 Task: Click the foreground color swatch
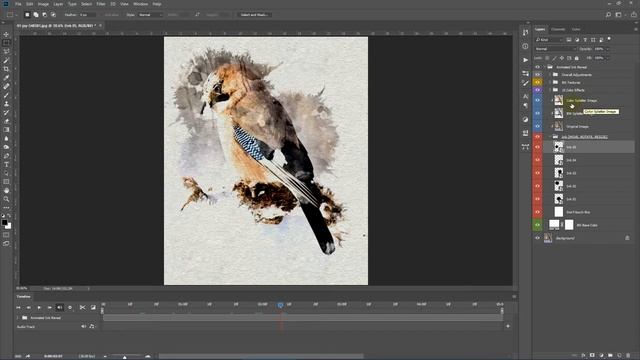click(x=4, y=222)
